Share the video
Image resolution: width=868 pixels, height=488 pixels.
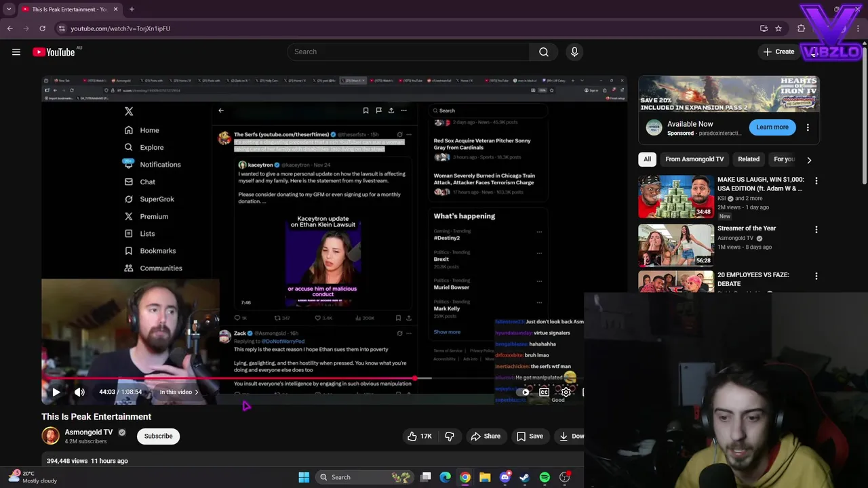coord(486,436)
